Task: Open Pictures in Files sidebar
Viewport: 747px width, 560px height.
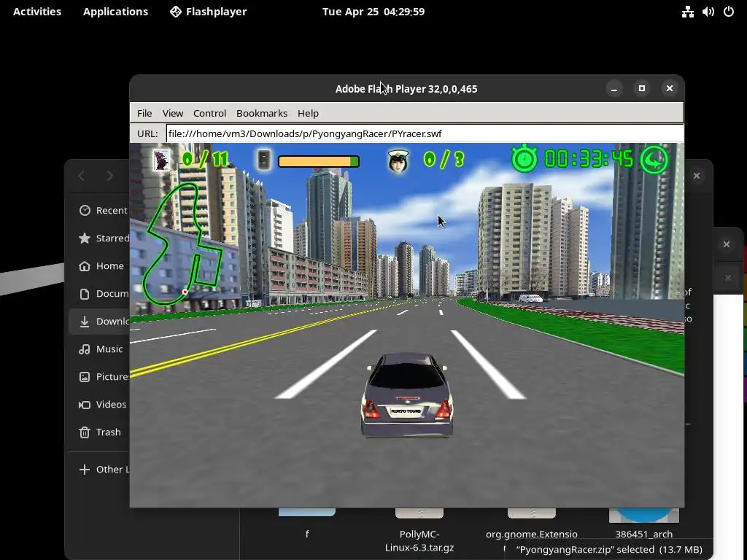Action: pos(99,377)
